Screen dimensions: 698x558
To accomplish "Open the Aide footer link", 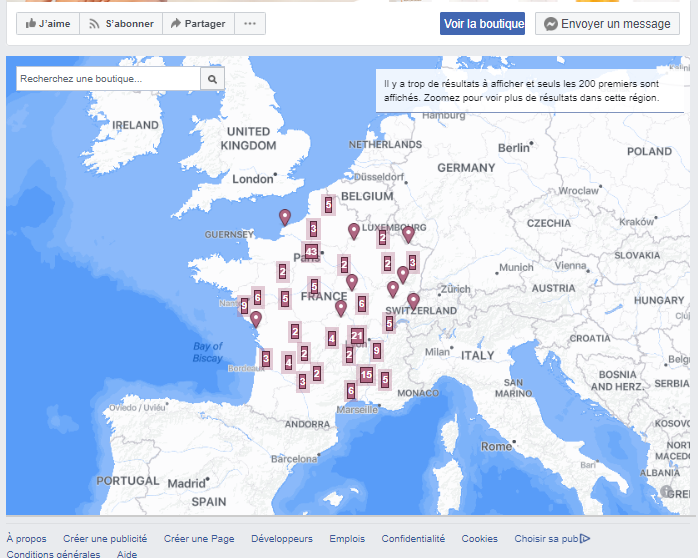I will click(x=127, y=554).
